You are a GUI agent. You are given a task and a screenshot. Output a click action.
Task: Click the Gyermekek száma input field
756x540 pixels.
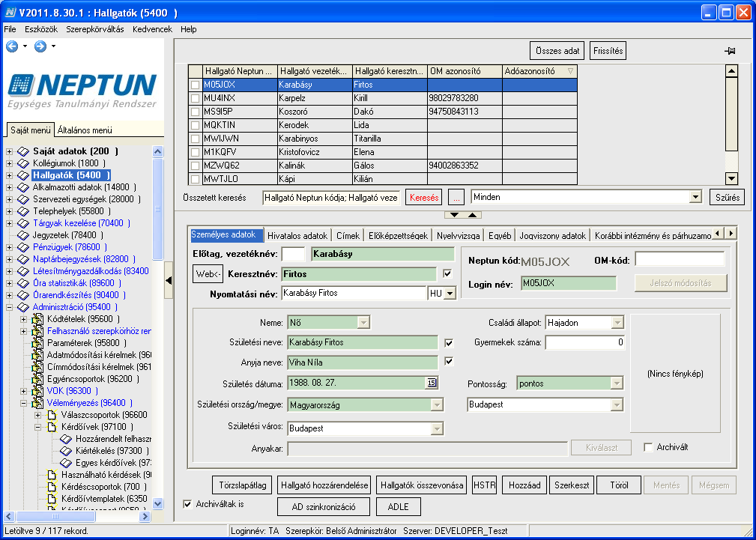point(585,343)
